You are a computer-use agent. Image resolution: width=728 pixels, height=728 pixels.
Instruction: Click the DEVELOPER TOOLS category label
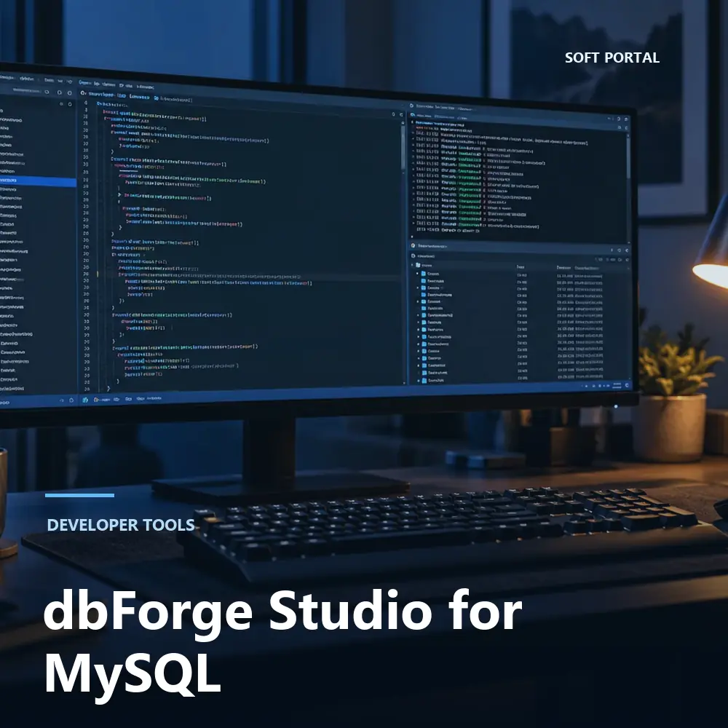tap(121, 525)
